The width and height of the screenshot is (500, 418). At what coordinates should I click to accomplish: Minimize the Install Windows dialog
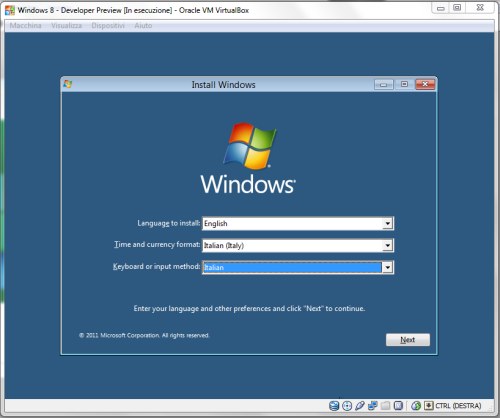pos(384,84)
